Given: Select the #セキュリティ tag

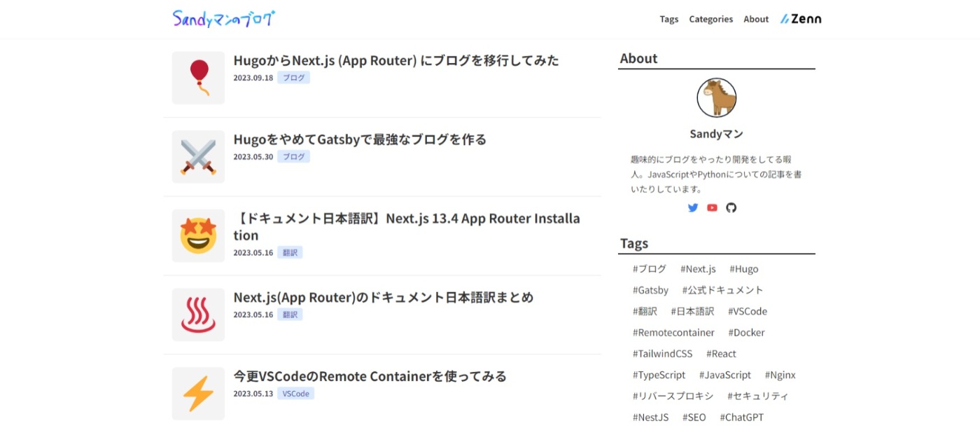Looking at the screenshot, I should click(x=757, y=396).
